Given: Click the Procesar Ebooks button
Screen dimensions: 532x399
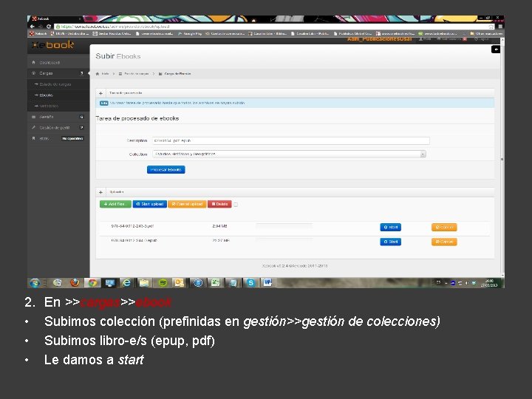Looking at the screenshot, I should (166, 170).
